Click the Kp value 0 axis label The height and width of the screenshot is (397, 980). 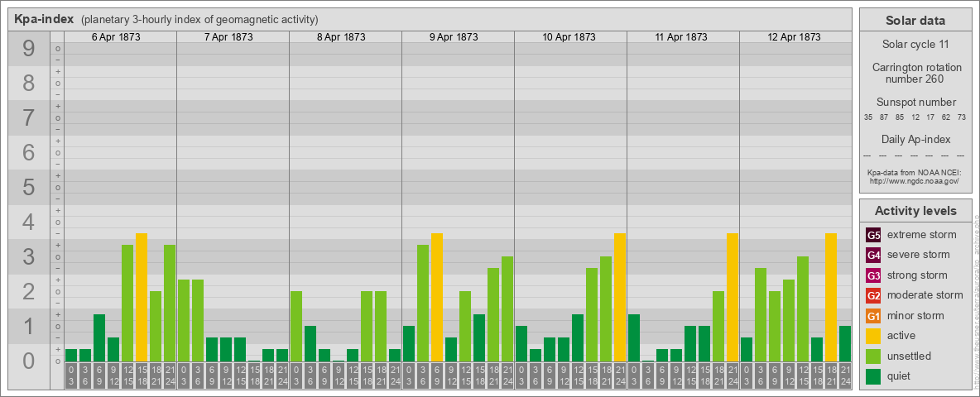pos(29,361)
